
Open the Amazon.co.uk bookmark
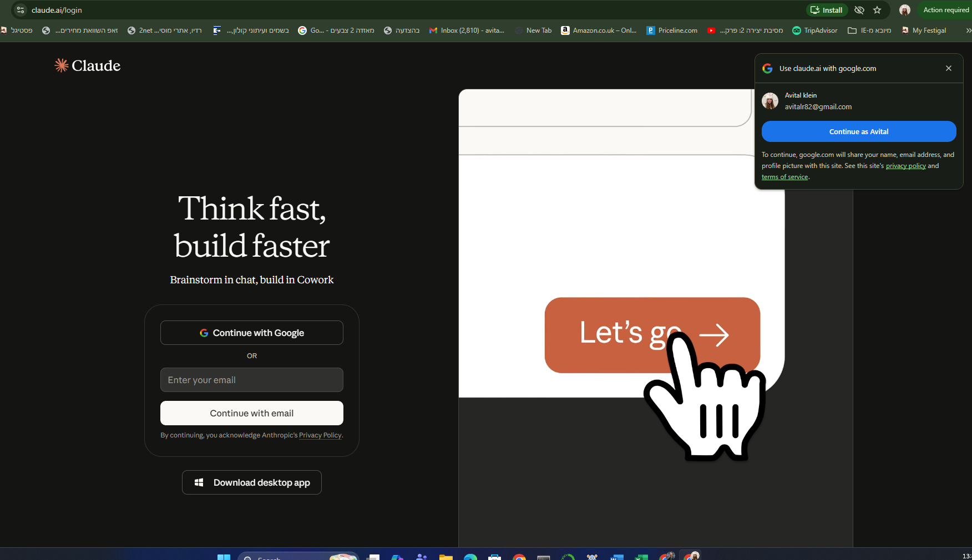click(599, 30)
